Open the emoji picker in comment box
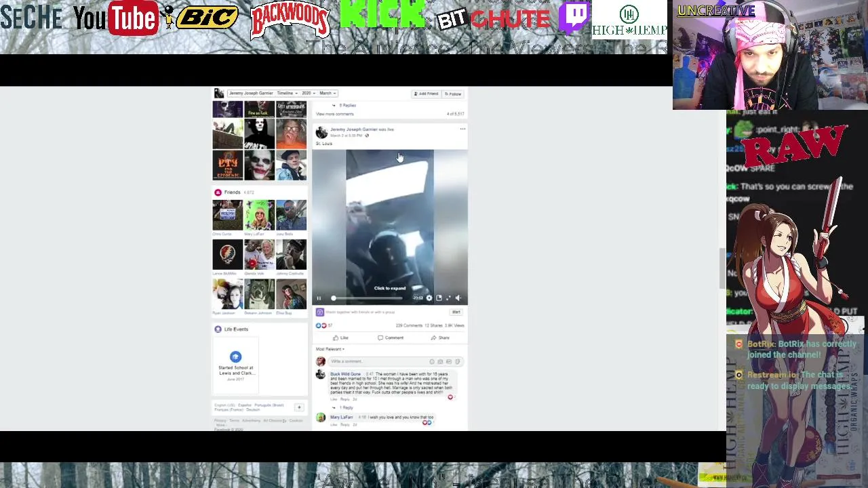 click(432, 362)
